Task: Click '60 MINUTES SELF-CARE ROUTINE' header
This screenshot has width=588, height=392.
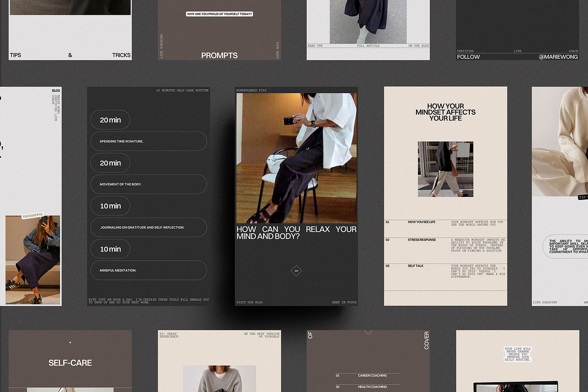Action: click(x=182, y=90)
